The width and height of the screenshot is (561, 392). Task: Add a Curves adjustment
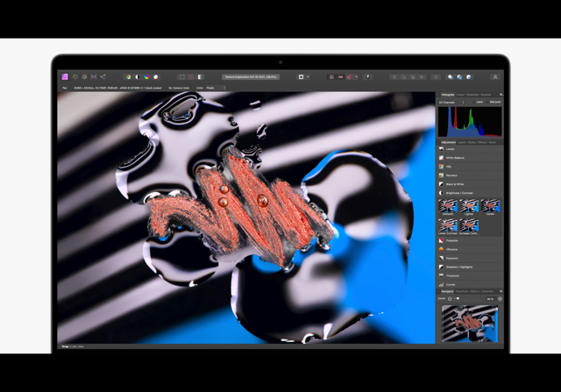[470, 285]
